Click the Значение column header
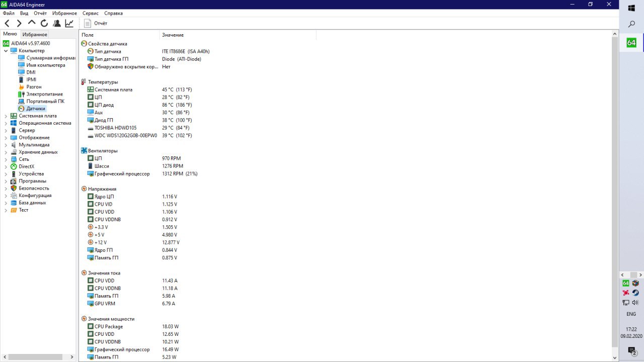Image resolution: width=644 pixels, height=362 pixels. coord(238,35)
